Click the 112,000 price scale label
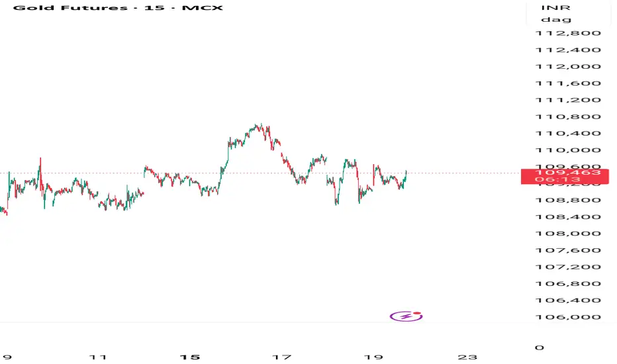Screen dimensions: 617x364 (570, 67)
